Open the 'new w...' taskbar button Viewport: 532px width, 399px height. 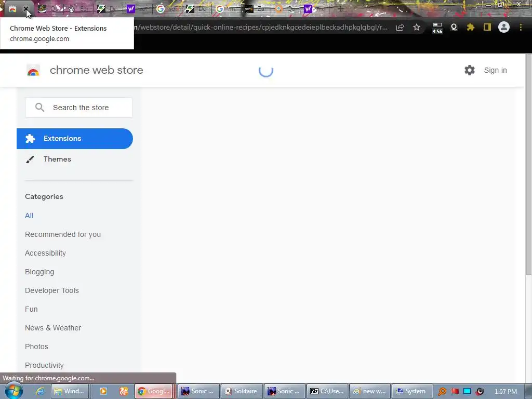[370, 391]
